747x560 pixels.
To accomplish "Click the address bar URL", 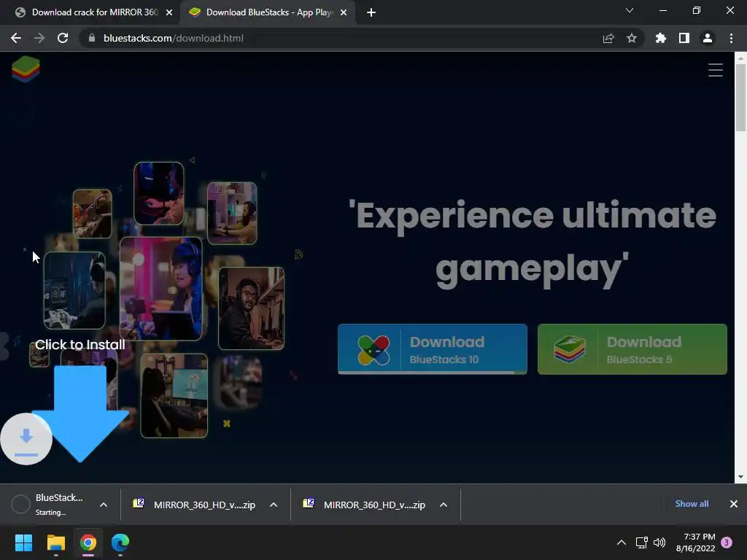I will click(174, 38).
